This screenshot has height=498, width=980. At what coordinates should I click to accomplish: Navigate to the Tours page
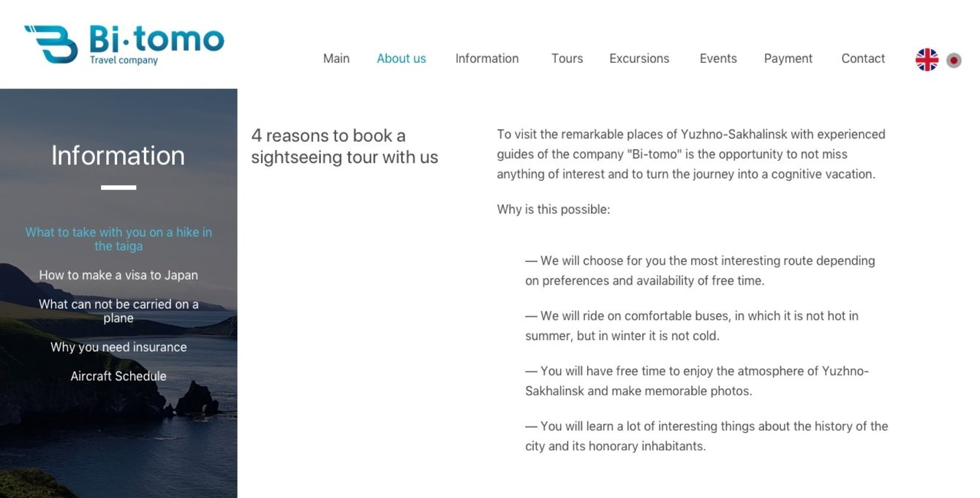pos(567,59)
